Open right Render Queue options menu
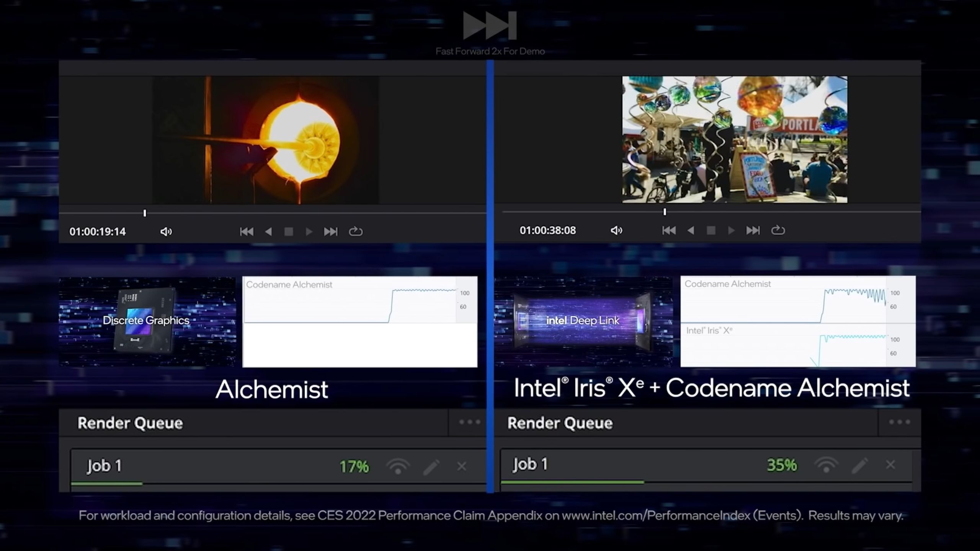 [x=899, y=422]
